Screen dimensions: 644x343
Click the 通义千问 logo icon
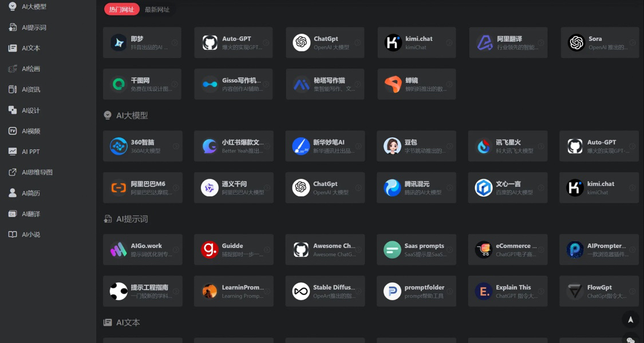click(x=210, y=188)
